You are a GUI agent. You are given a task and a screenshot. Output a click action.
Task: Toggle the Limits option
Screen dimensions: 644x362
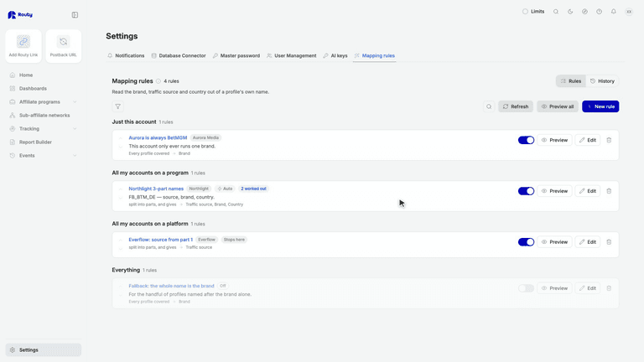pyautogui.click(x=533, y=12)
